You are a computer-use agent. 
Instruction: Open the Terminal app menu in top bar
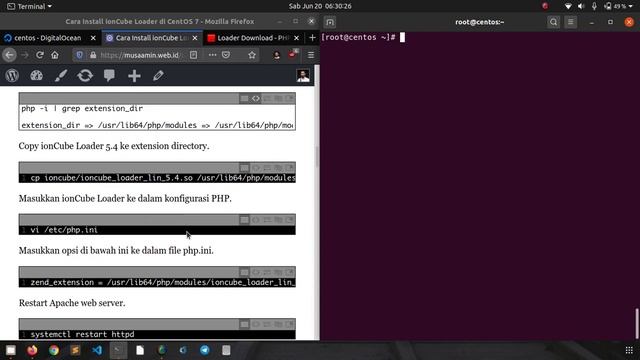[x=30, y=6]
